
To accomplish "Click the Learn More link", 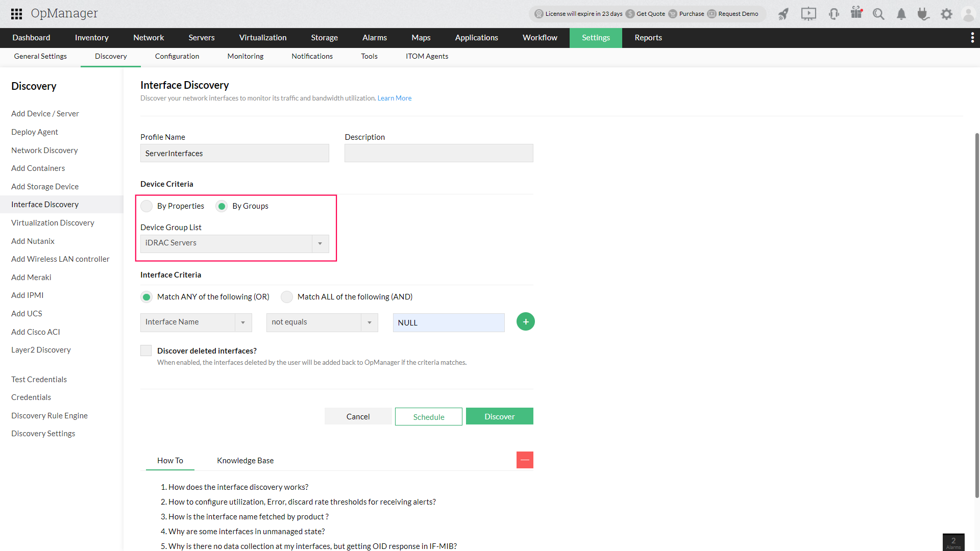I will 394,98.
